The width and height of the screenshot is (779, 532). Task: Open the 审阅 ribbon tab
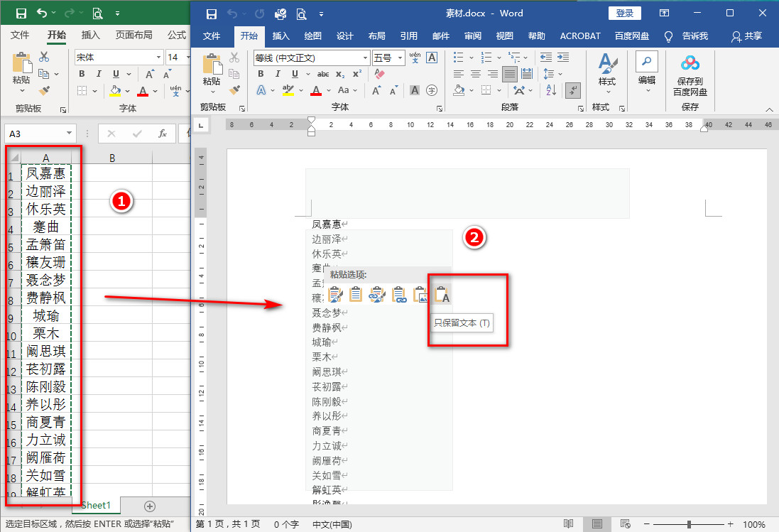[x=472, y=34]
